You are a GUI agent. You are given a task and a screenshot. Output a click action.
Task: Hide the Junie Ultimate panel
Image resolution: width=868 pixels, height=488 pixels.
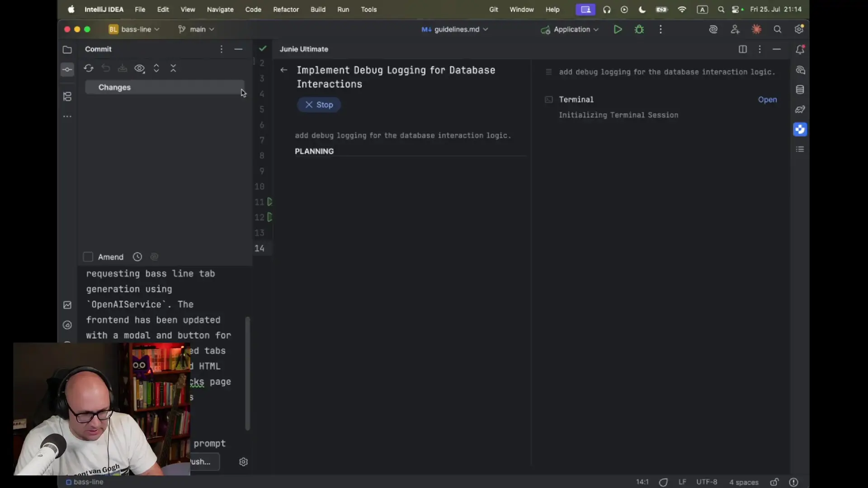click(x=777, y=49)
